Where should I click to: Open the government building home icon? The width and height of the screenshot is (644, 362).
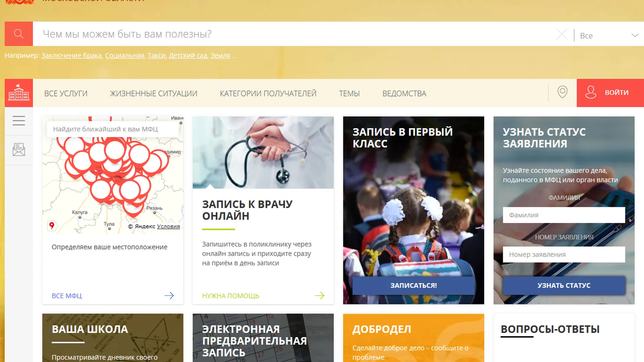(x=19, y=93)
